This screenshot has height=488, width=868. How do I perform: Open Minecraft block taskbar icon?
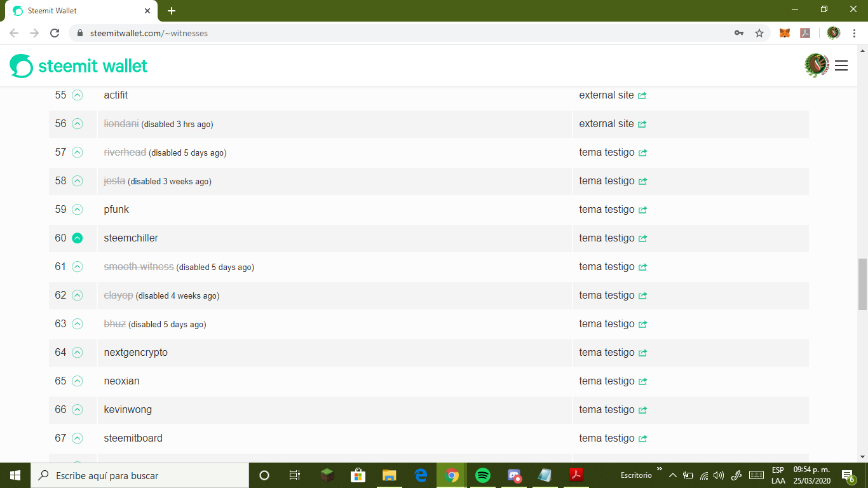click(x=327, y=475)
